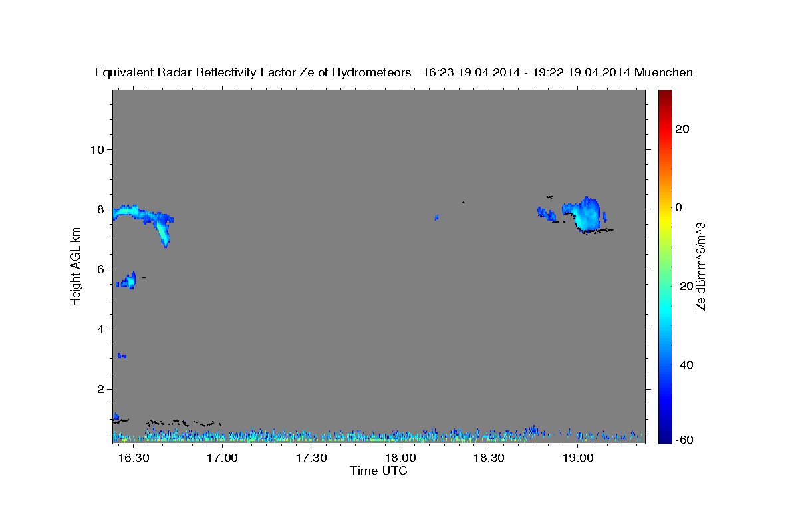This screenshot has height=532, width=798.
Task: Click the colorbar label '-20'
Action: pos(686,286)
